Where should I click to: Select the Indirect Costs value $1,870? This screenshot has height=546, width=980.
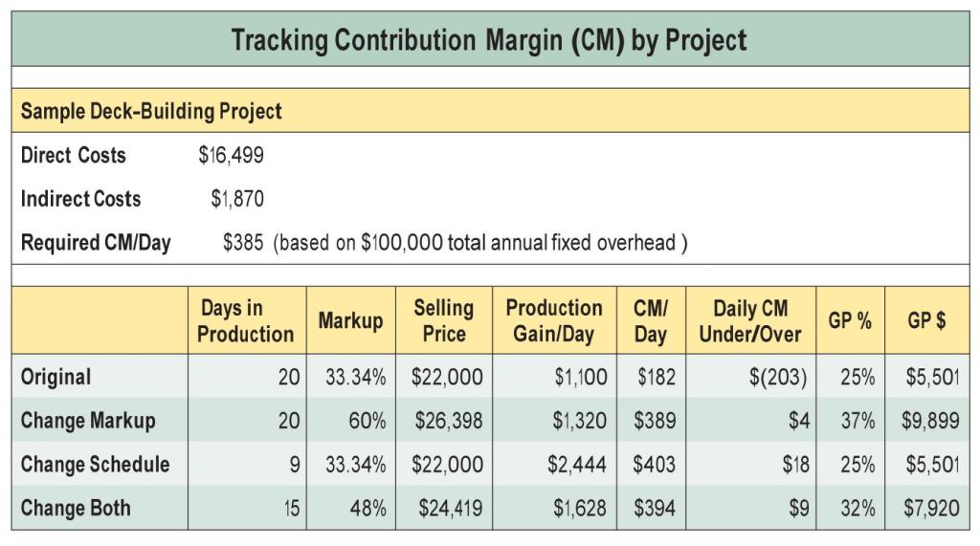237,199
